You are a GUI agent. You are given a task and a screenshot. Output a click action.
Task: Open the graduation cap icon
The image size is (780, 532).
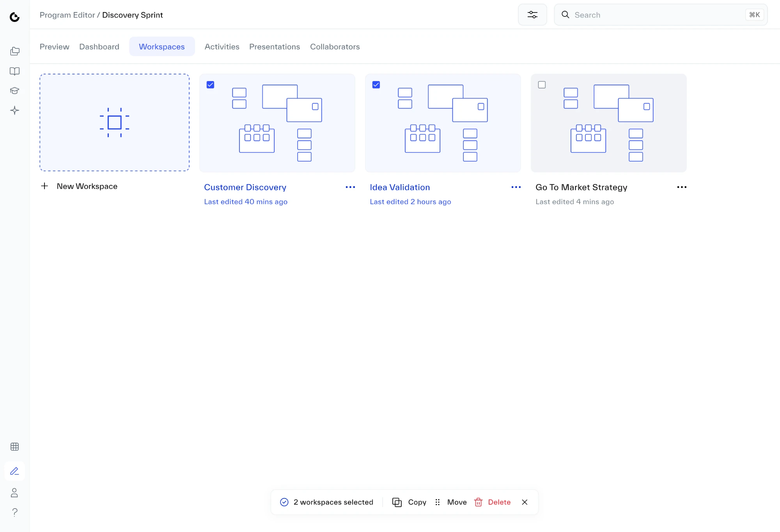point(14,90)
